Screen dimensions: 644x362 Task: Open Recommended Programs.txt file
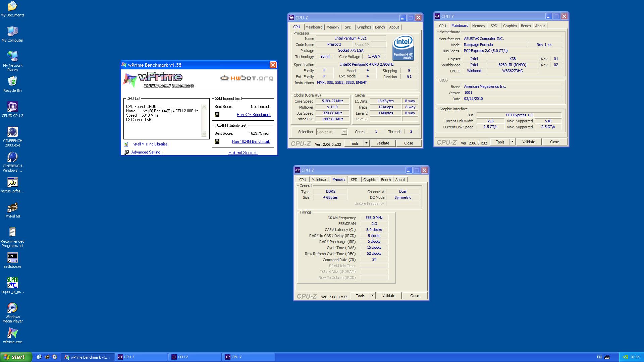click(x=12, y=237)
